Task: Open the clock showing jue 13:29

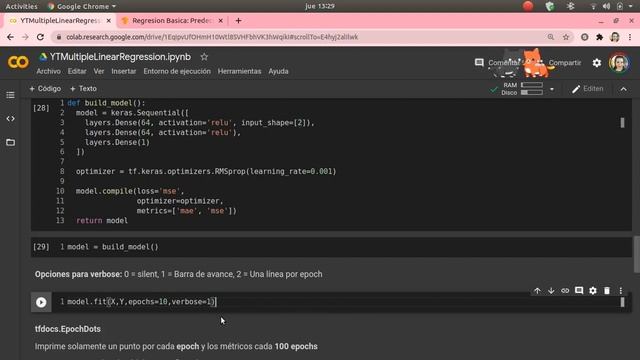Action: tap(320, 6)
